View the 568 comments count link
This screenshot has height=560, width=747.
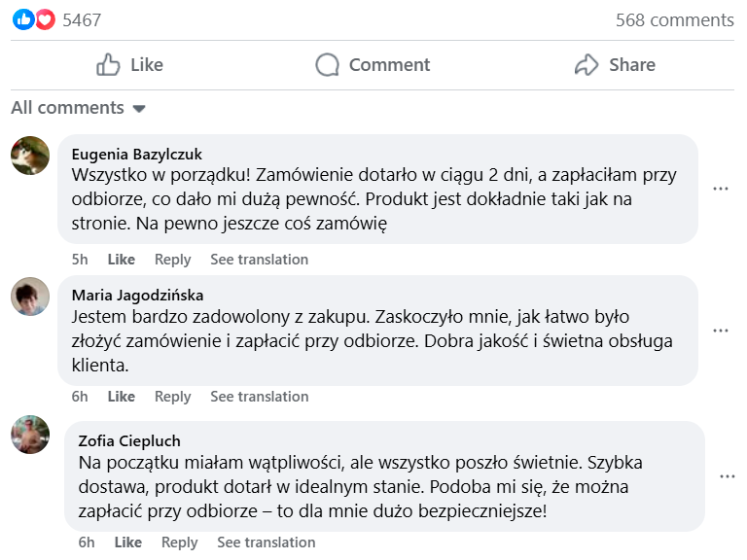[x=674, y=19]
